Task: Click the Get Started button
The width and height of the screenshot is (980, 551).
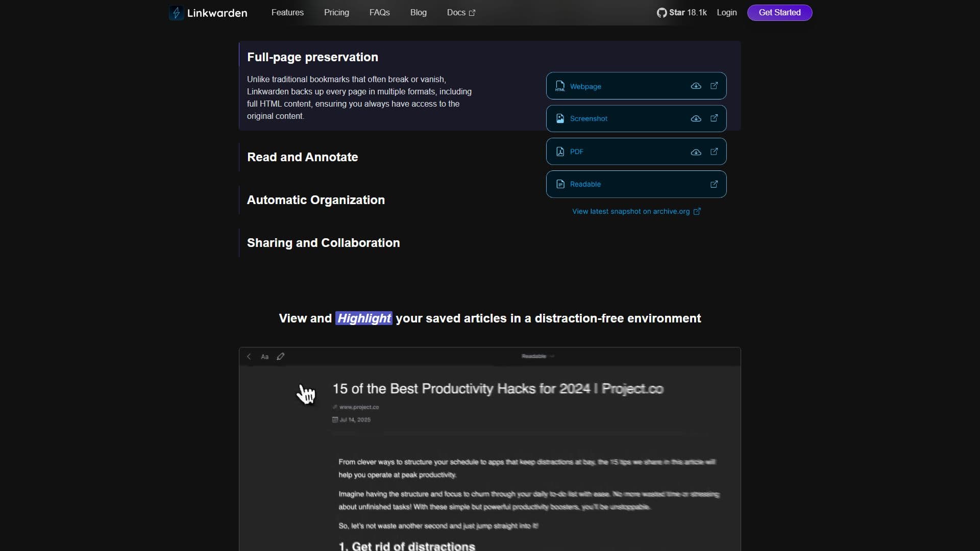Action: pos(779,13)
